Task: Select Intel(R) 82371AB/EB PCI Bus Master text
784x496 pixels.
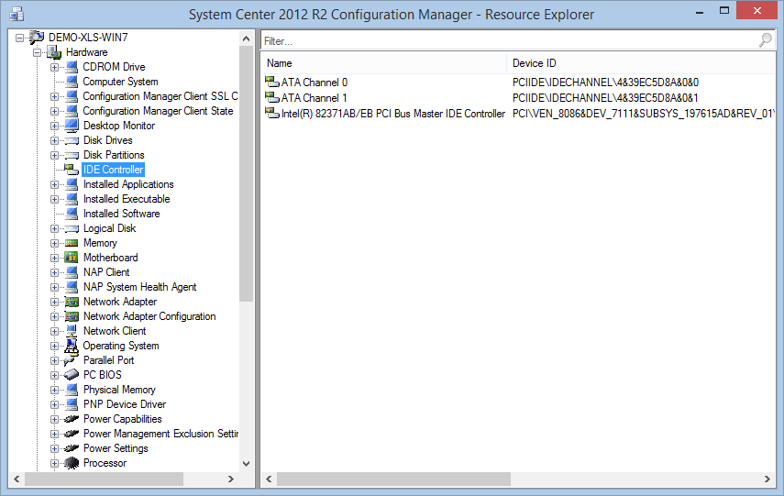Action: [393, 114]
